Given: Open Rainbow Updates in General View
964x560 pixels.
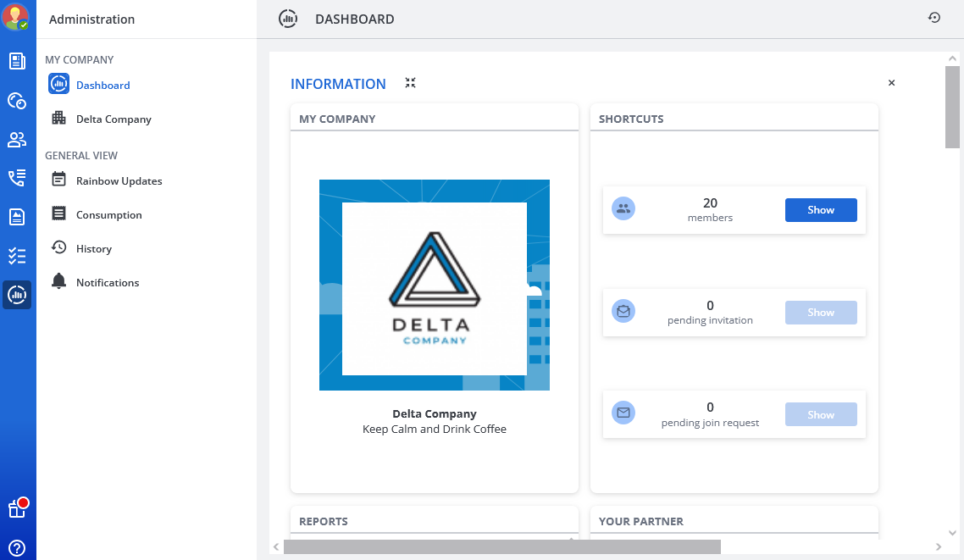Looking at the screenshot, I should [119, 181].
